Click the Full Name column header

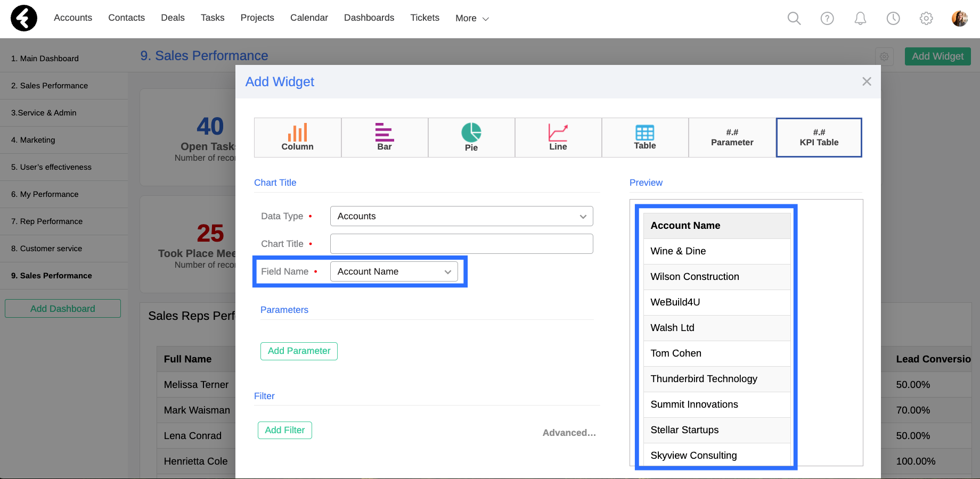[187, 359]
